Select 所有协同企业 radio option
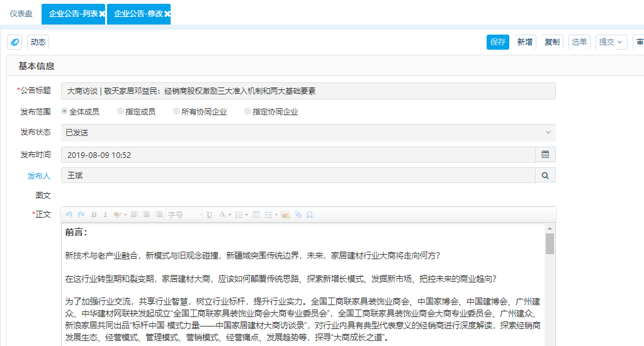644x346 pixels. pyautogui.click(x=176, y=111)
